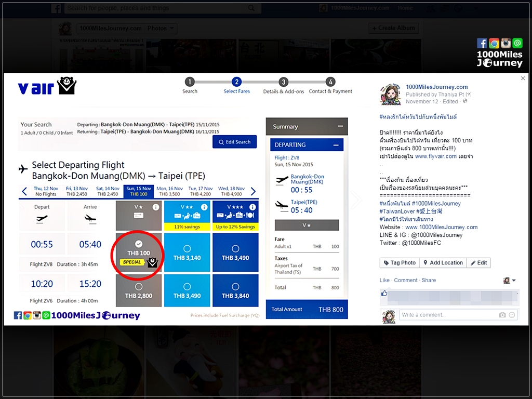
Task: Collapse the DEPARTING section
Action: coord(336,145)
